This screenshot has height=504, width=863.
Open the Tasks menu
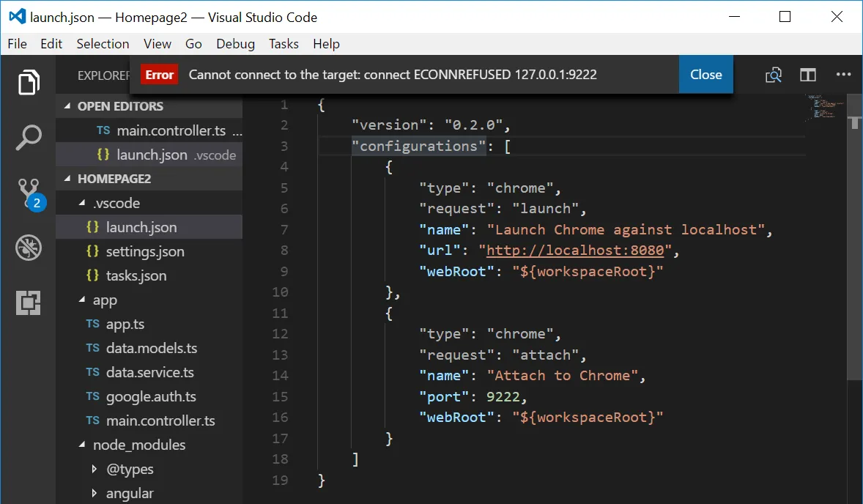(284, 44)
